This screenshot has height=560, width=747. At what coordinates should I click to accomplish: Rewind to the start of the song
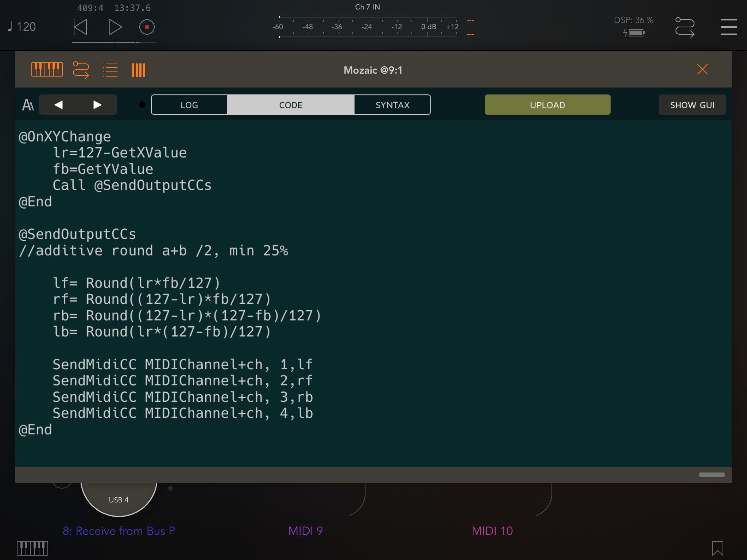[x=80, y=27]
